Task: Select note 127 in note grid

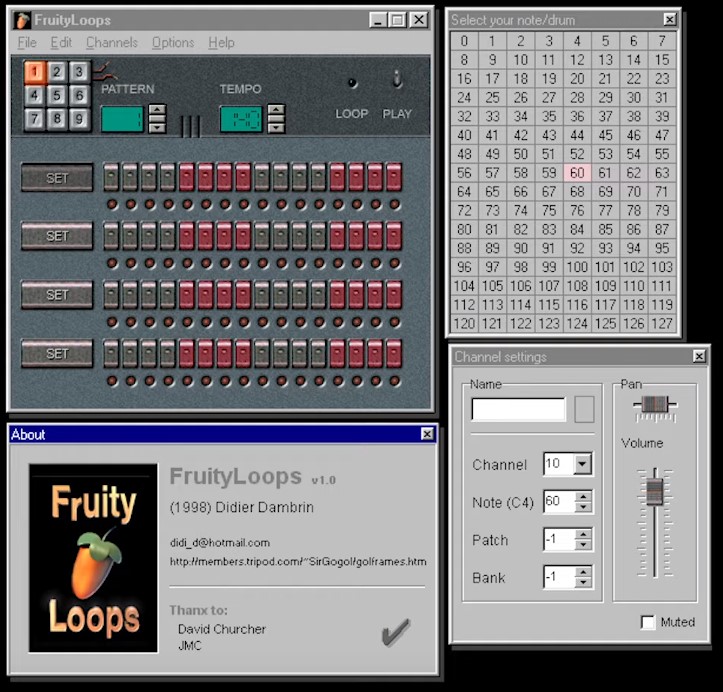Action: [662, 324]
